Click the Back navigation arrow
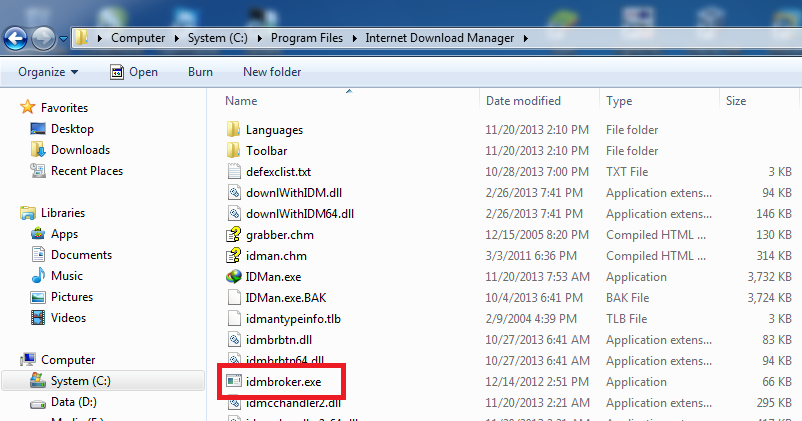Image resolution: width=802 pixels, height=421 pixels. [15, 38]
